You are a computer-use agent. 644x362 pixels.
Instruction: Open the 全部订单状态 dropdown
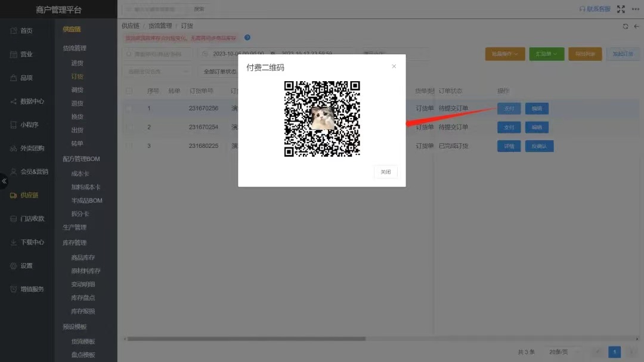tap(219, 72)
